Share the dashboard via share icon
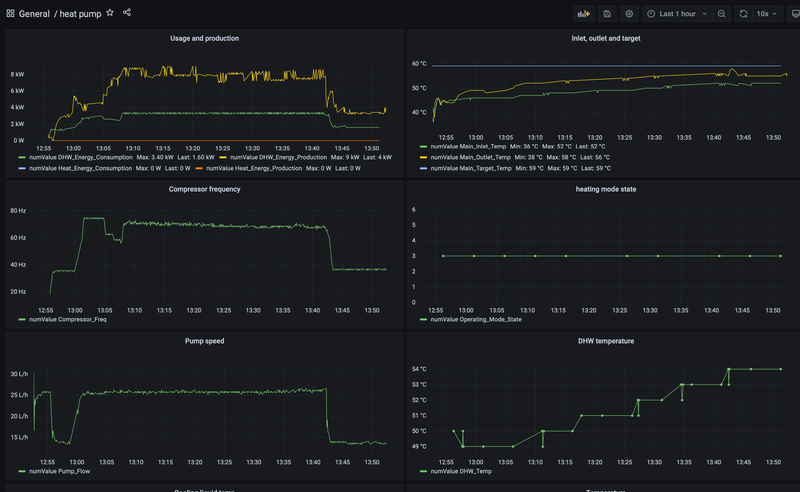 pos(128,13)
